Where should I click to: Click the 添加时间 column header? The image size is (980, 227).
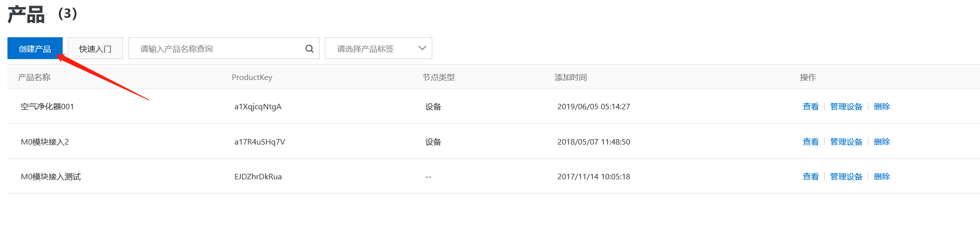pyautogui.click(x=571, y=77)
